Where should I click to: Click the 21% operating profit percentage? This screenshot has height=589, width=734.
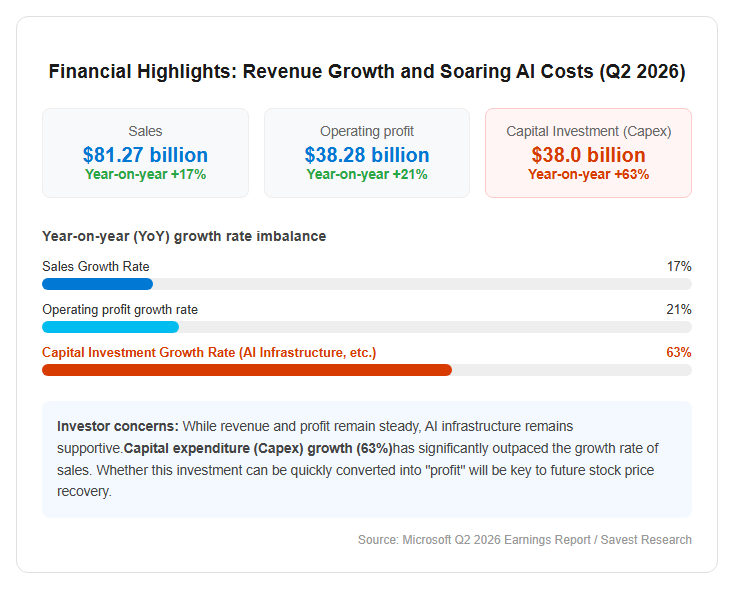click(x=679, y=309)
